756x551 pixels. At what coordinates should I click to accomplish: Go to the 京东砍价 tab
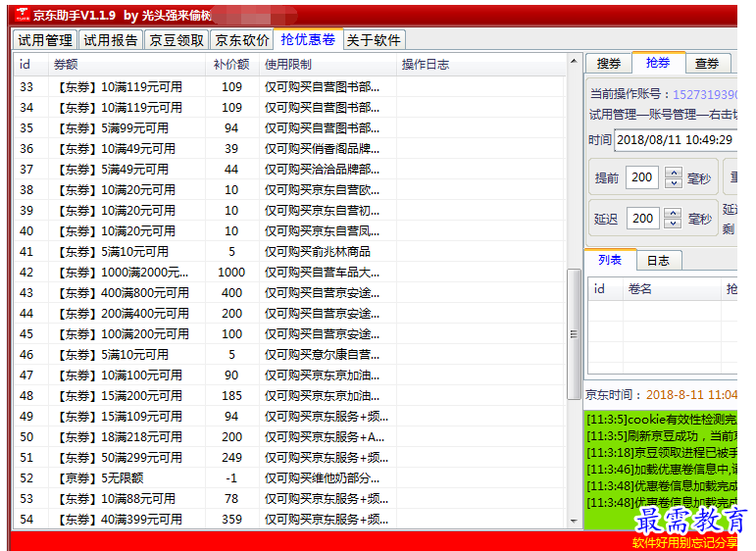241,40
